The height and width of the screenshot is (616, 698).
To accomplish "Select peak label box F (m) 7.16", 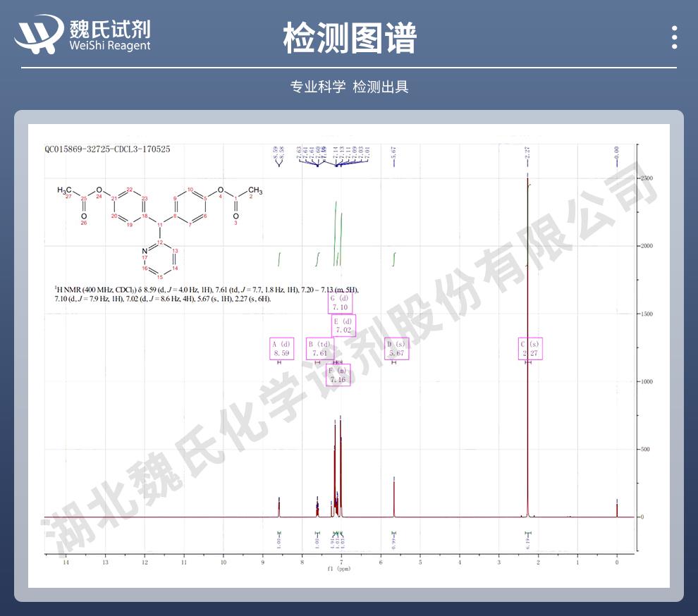I will (338, 375).
